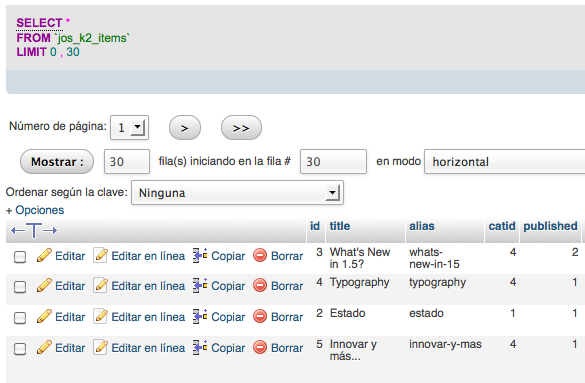
Task: Expand the + Opciones section
Action: (35, 210)
